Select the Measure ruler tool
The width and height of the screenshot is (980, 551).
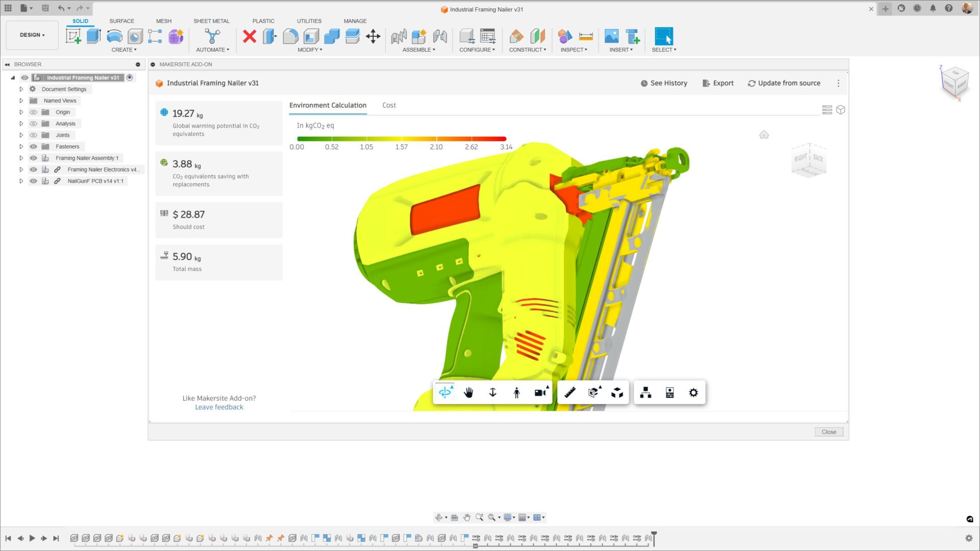pyautogui.click(x=570, y=392)
